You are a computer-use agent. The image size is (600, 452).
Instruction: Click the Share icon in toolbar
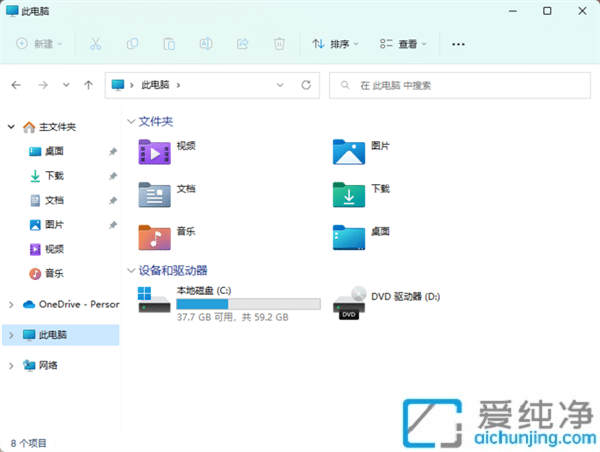point(243,44)
